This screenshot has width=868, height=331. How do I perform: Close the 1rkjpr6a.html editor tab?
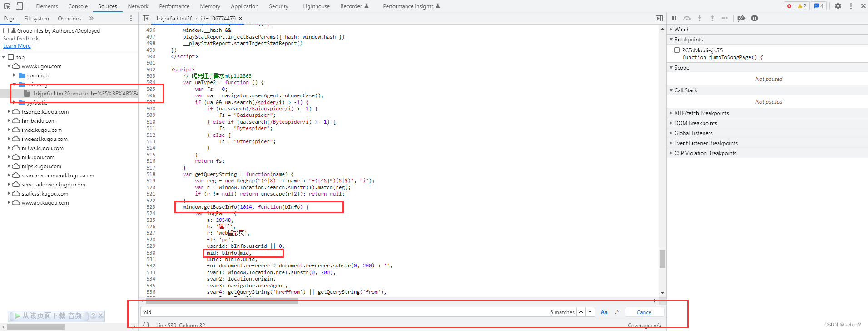click(241, 18)
